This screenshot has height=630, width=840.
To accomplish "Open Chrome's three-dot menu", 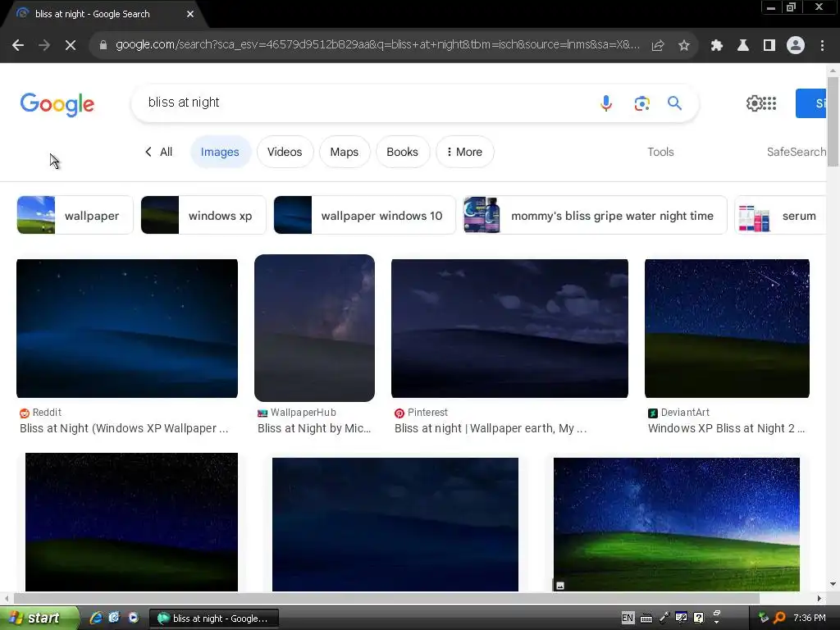I will tap(822, 46).
